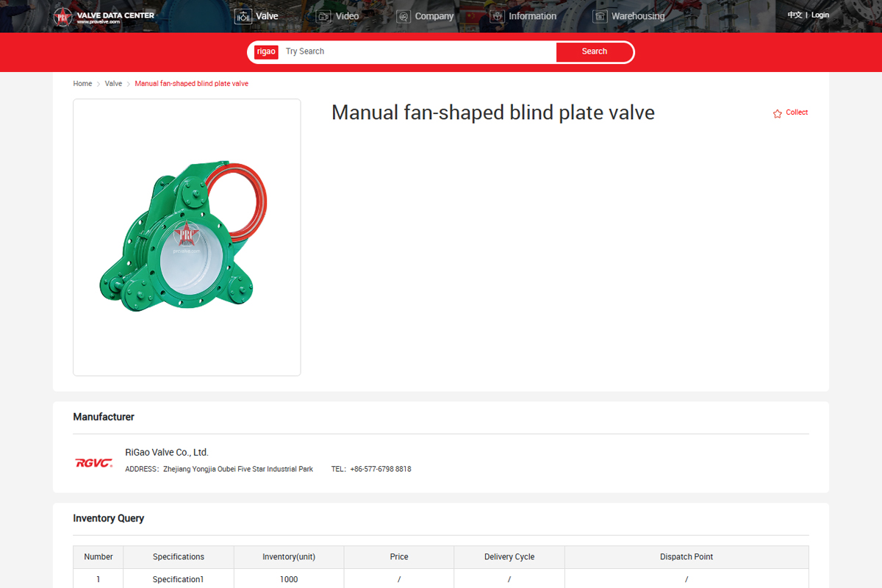Select the Valve breadcrumb link
The width and height of the screenshot is (882, 588).
click(x=113, y=84)
